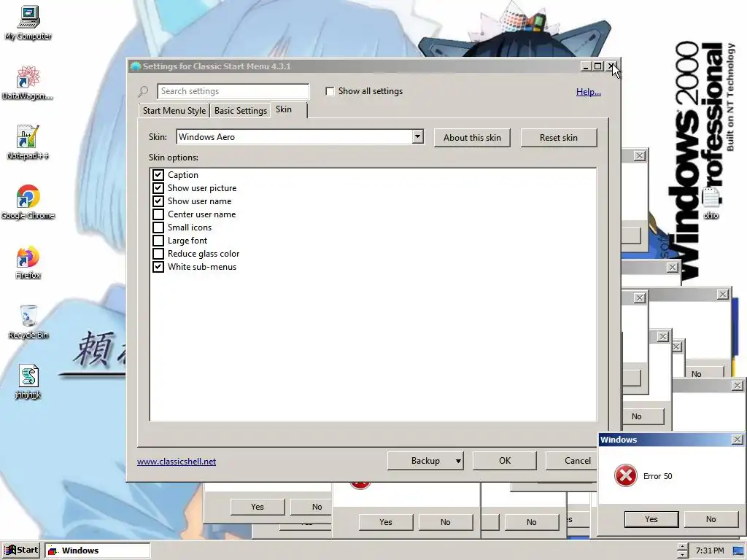The height and width of the screenshot is (560, 747).
Task: Minimize the settings window
Action: coord(586,66)
